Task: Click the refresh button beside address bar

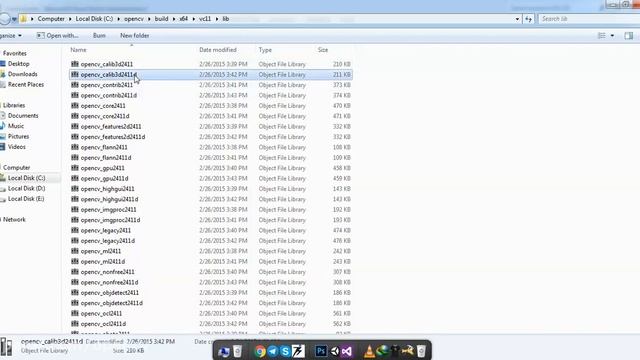Action: (529, 19)
